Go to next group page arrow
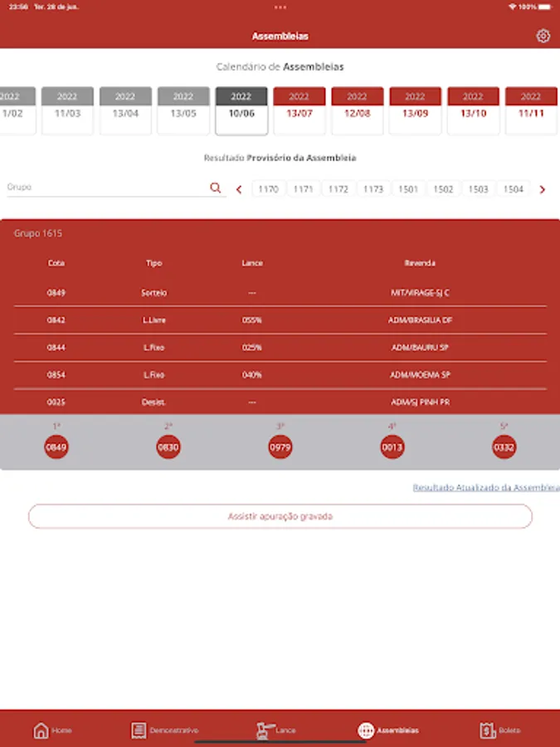Image resolution: width=560 pixels, height=747 pixels. pyautogui.click(x=543, y=189)
